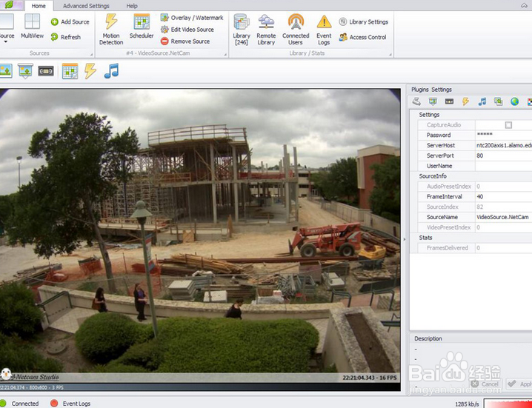Click the empty UserName value field
532x408 pixels.
[504, 166]
